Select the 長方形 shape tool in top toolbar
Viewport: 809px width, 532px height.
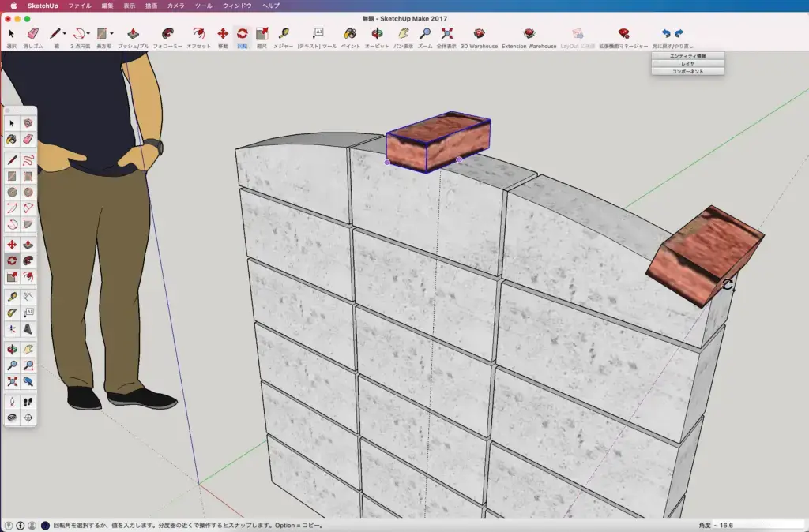coord(102,33)
